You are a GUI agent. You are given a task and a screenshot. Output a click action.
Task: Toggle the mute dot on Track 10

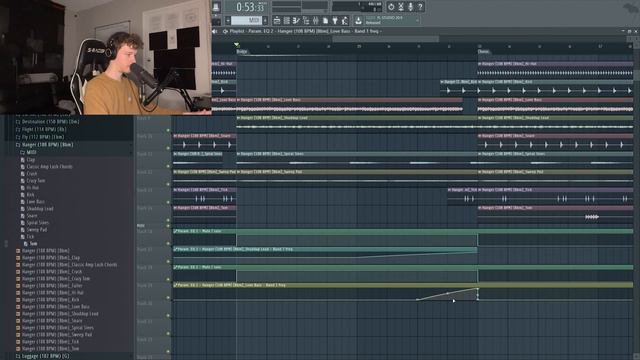pos(168,148)
